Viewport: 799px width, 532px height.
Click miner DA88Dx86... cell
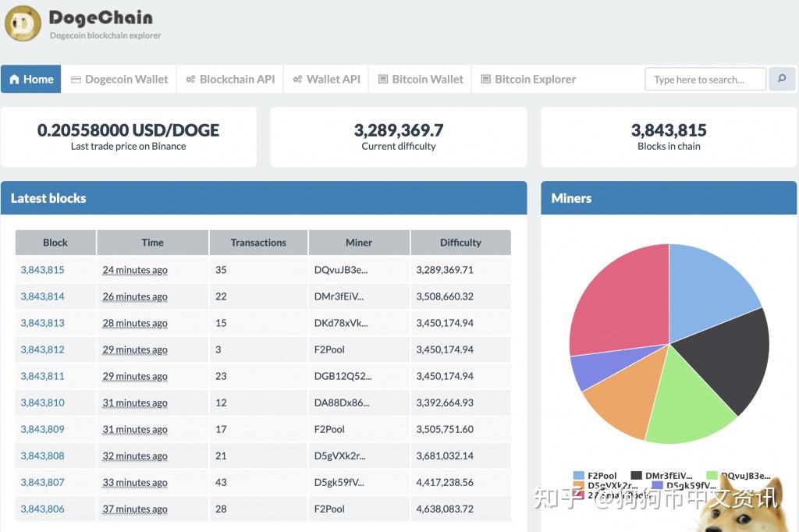[342, 402]
